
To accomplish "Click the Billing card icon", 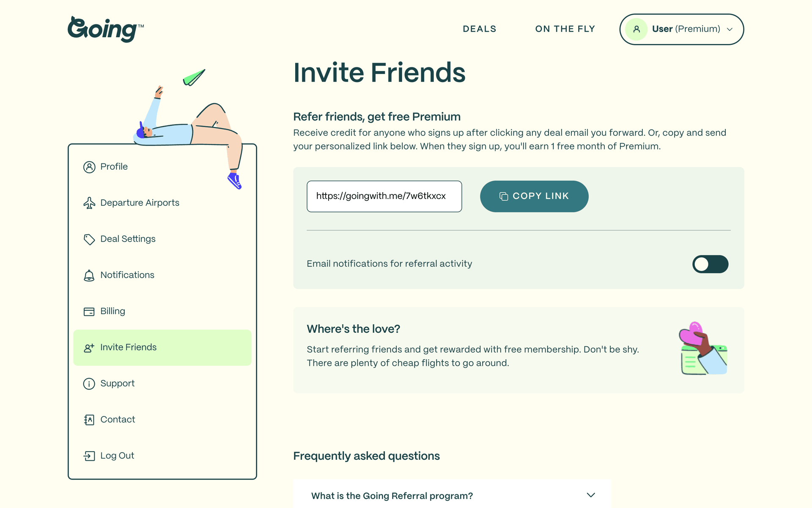I will click(x=89, y=312).
